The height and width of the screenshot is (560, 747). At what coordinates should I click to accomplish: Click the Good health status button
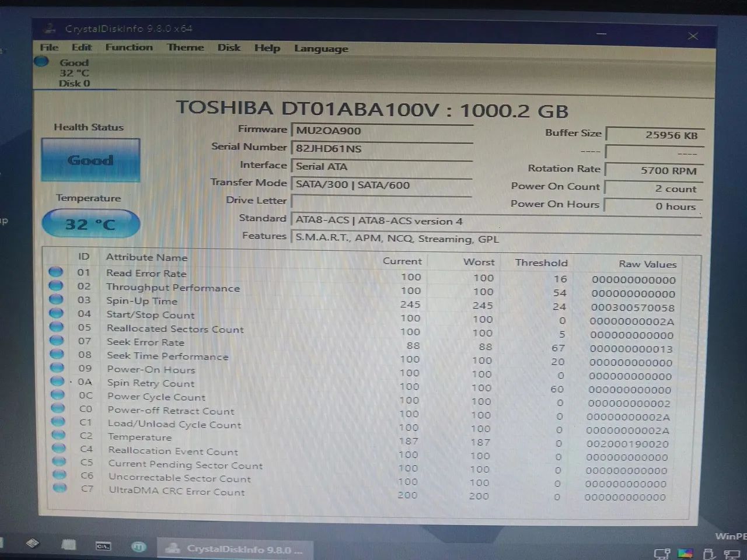click(90, 160)
